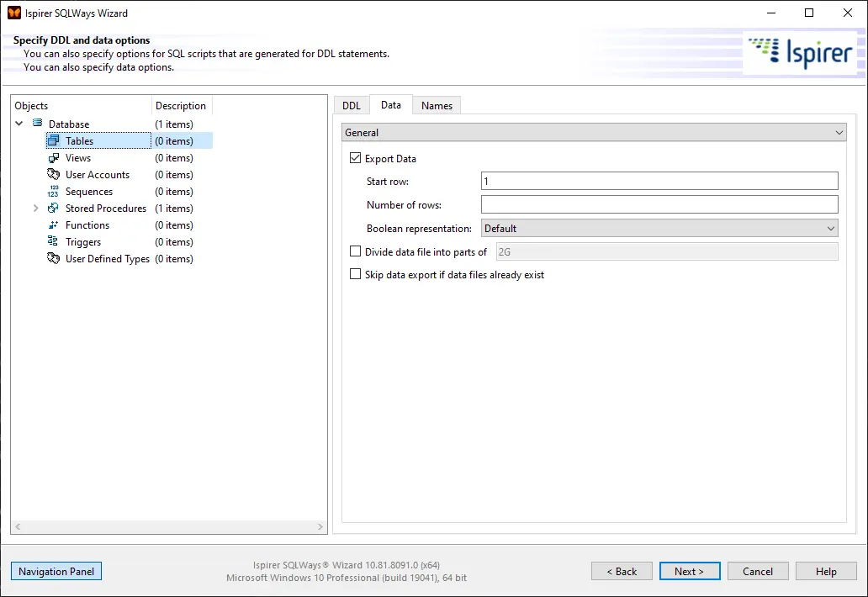Click the Triggers icon in tree
Viewport: 868px width, 597px height.
click(x=53, y=242)
